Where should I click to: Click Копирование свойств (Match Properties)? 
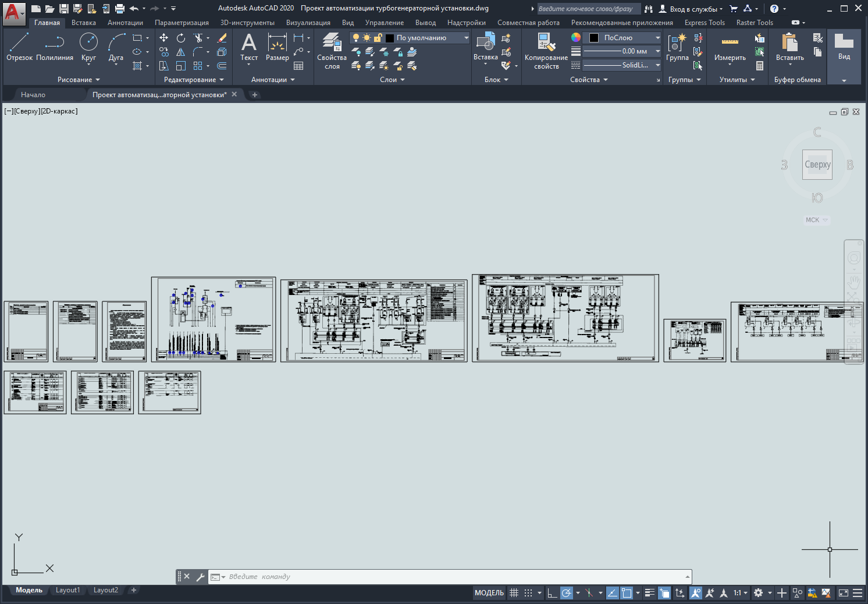[546, 51]
